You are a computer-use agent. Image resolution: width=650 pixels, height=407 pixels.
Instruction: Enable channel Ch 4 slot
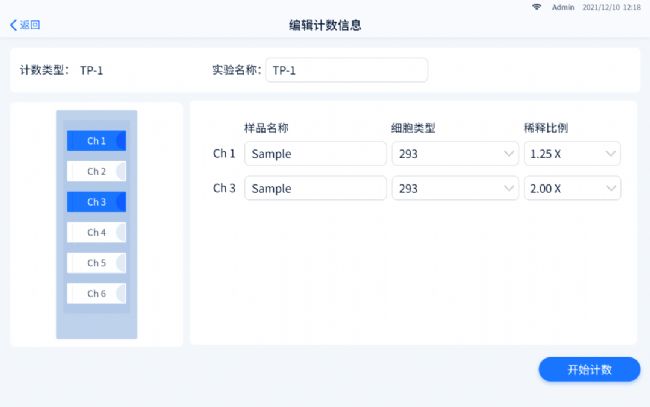(x=96, y=232)
